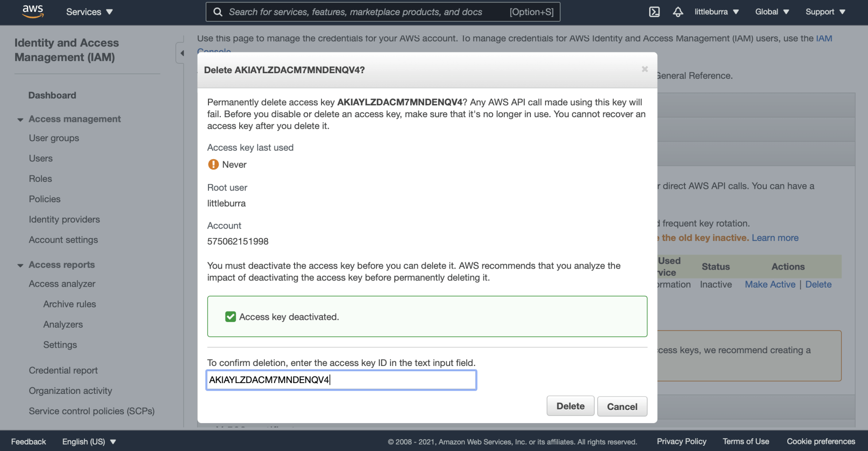Open the Roles page
Viewport: 868px width, 451px height.
[x=40, y=179]
